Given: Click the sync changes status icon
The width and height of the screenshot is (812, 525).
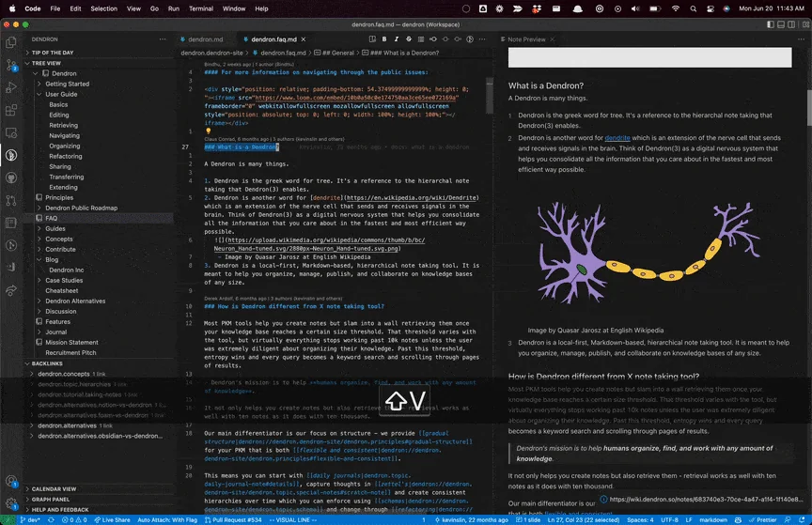Looking at the screenshot, I should pos(51,519).
